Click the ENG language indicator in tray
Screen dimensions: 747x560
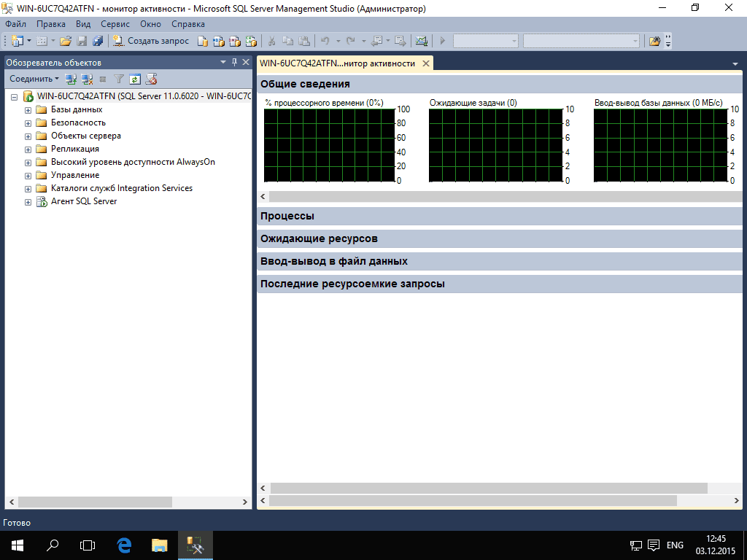[675, 545]
